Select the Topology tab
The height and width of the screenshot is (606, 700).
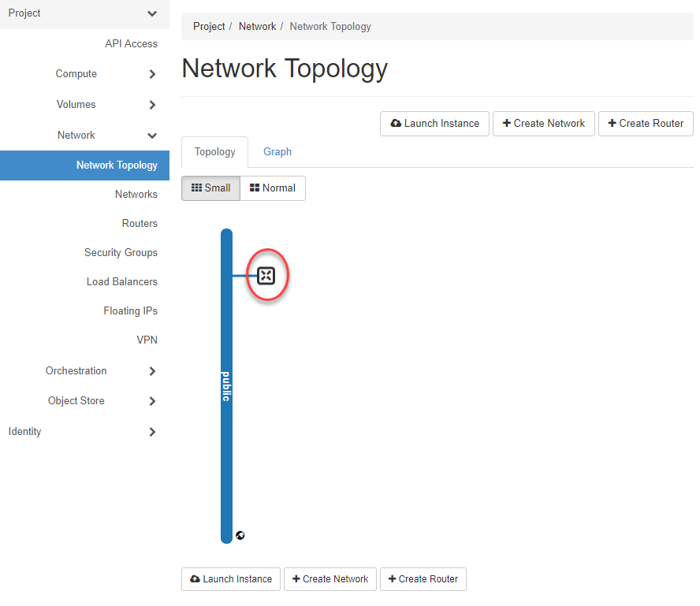[x=214, y=152]
